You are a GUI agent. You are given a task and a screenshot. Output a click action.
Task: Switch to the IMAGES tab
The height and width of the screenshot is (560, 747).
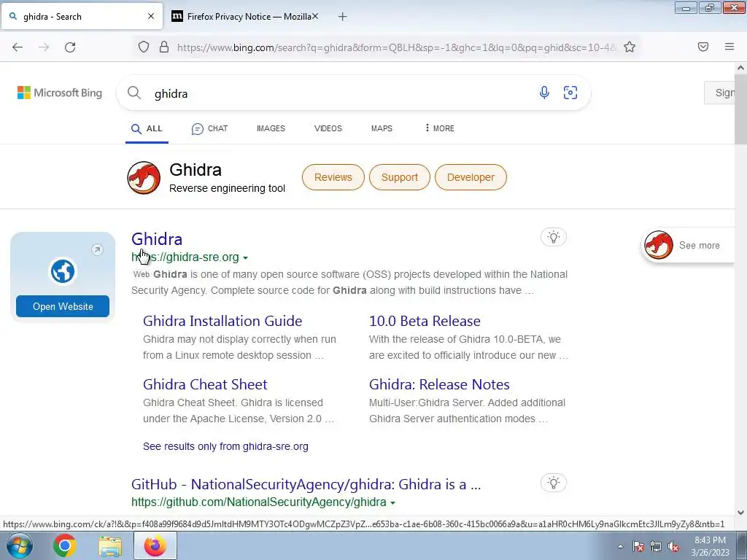coord(271,128)
